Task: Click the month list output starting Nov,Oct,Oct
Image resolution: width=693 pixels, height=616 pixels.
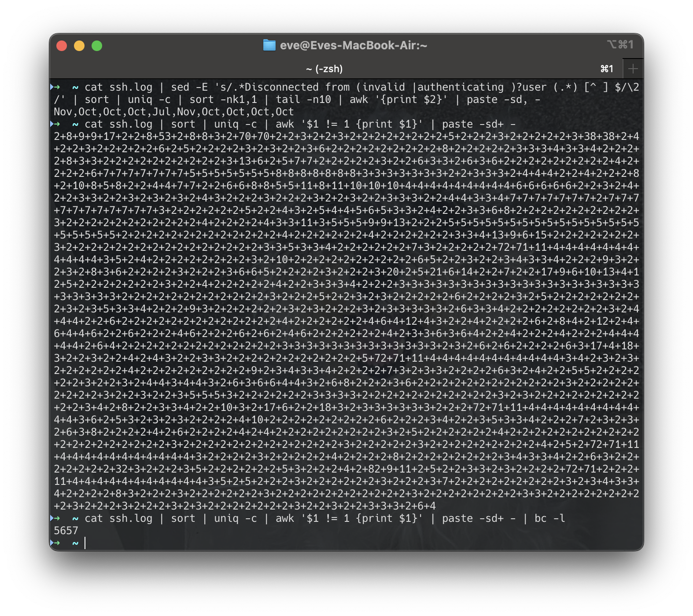Action: point(173,112)
